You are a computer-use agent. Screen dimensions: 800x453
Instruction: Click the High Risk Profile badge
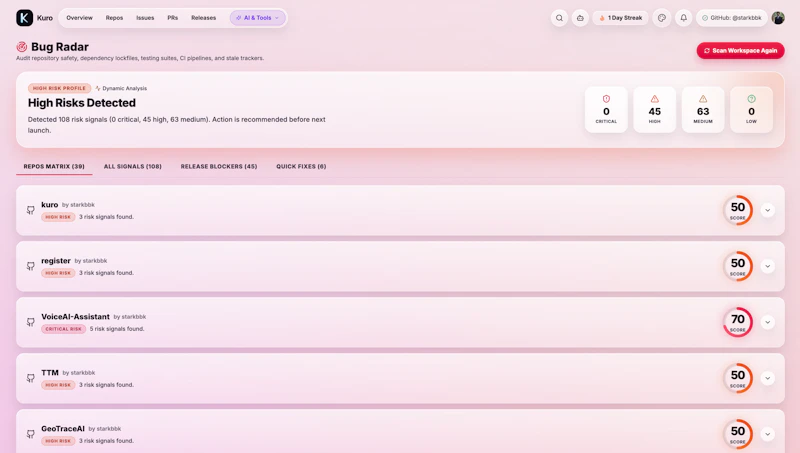(x=59, y=88)
